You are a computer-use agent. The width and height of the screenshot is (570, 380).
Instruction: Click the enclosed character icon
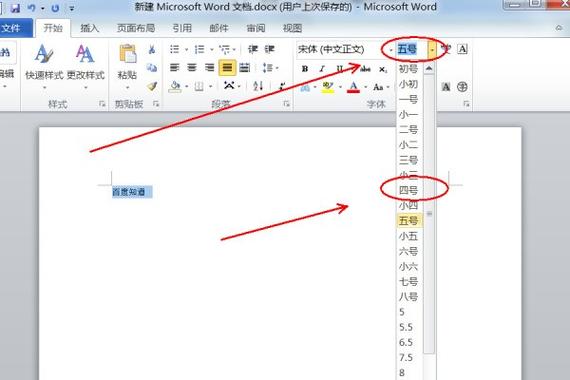(462, 87)
